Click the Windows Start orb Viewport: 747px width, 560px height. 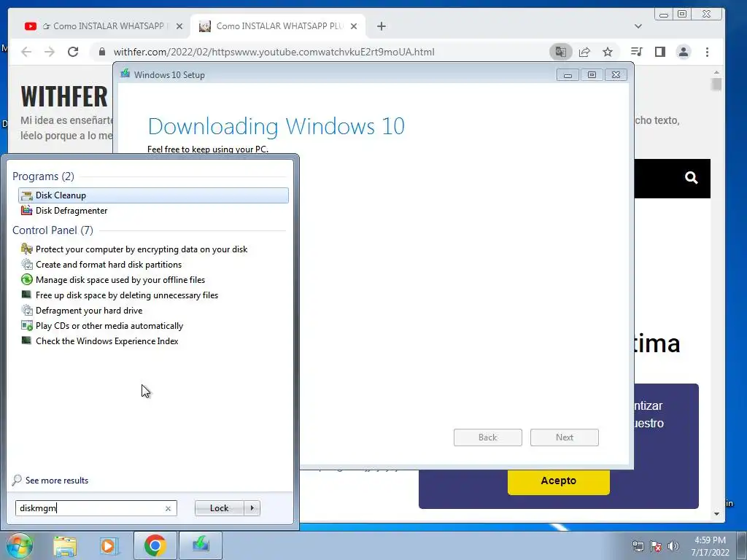(x=19, y=545)
